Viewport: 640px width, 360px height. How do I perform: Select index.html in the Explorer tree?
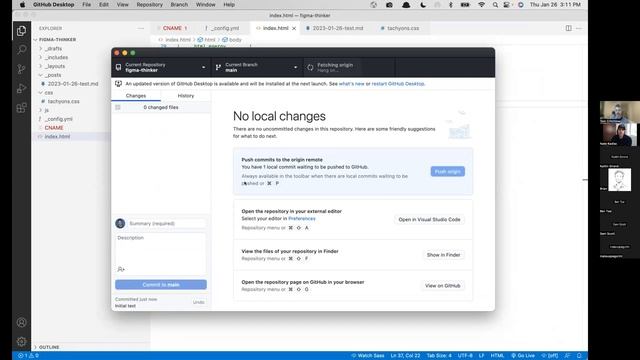(x=57, y=136)
